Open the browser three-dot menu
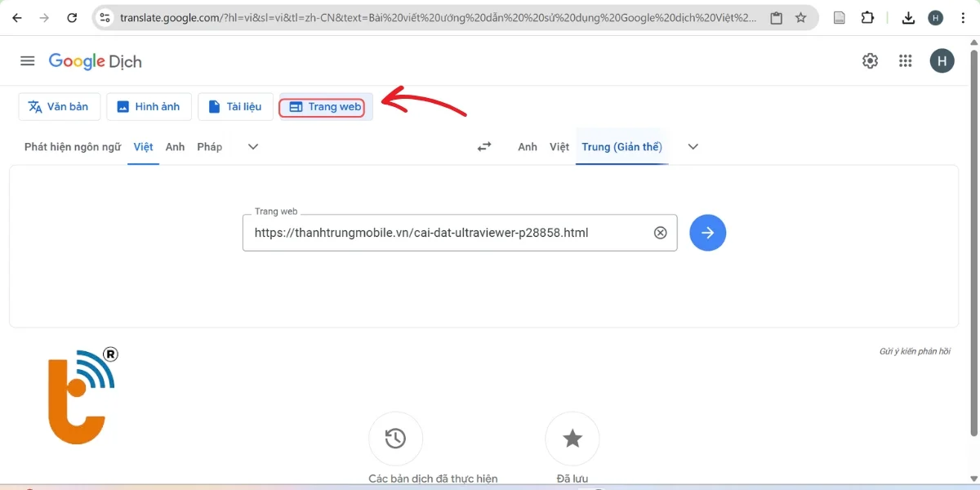 [x=964, y=16]
